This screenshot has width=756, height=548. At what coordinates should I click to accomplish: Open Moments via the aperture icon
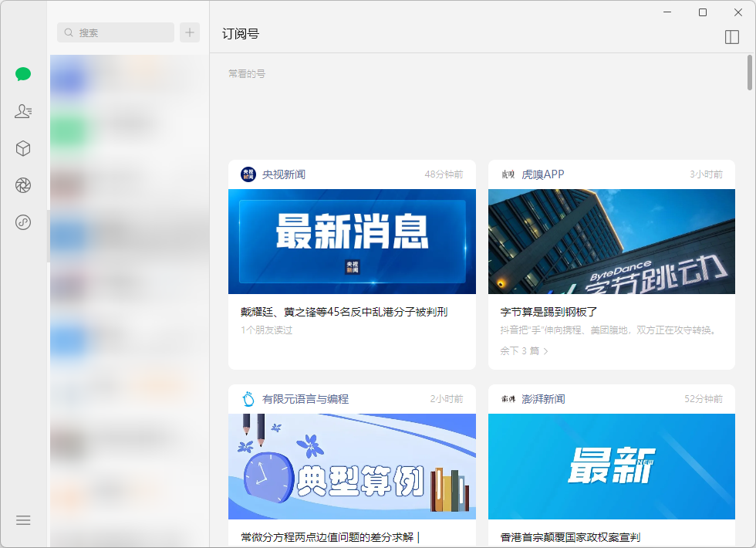pos(23,185)
